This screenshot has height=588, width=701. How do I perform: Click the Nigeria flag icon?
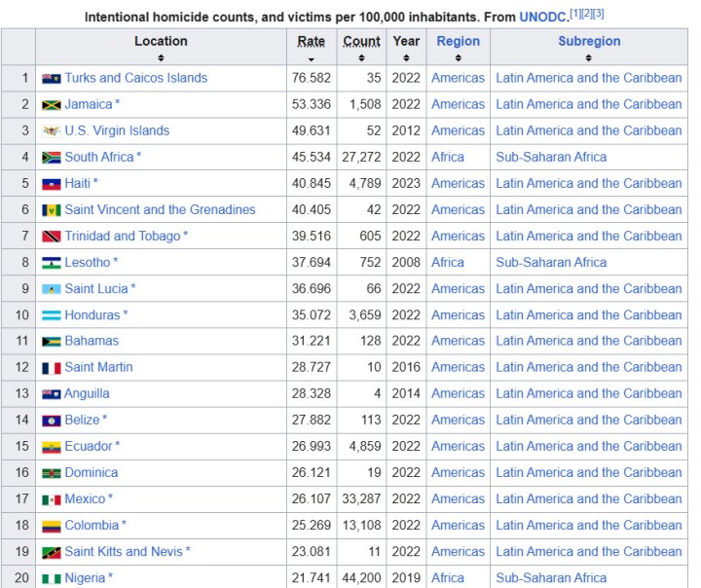click(x=52, y=578)
